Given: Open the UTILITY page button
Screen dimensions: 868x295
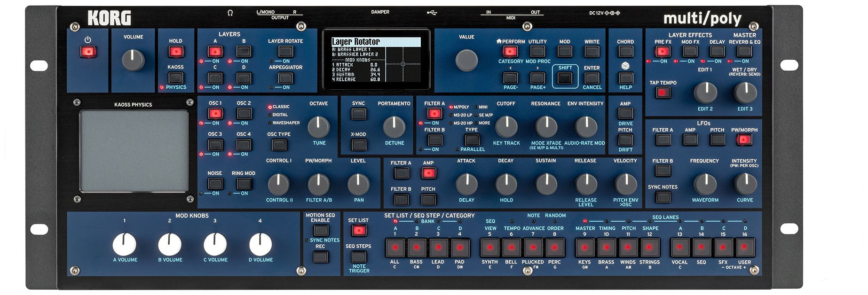Looking at the screenshot, I should pos(537,52).
